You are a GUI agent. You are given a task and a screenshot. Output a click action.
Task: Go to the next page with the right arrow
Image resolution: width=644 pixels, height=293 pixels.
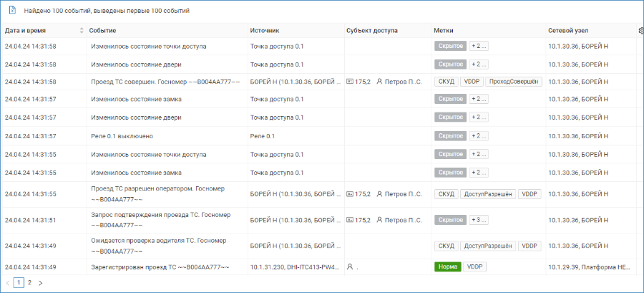coord(40,283)
